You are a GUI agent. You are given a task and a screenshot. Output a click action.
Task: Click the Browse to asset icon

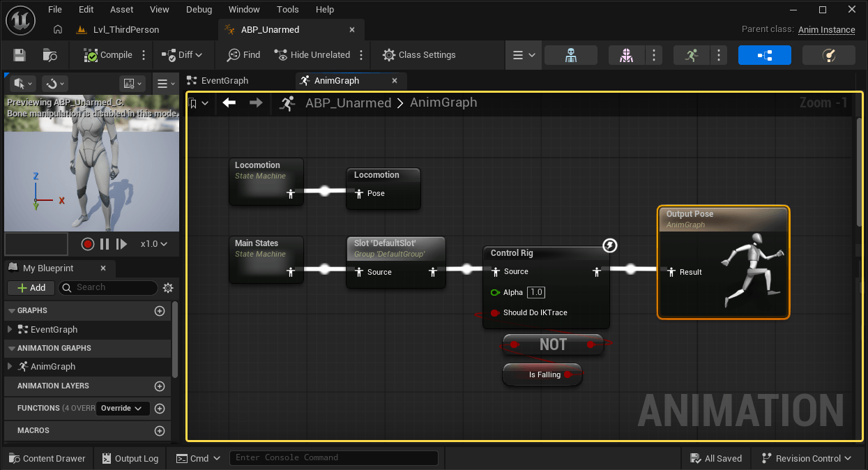(50, 55)
